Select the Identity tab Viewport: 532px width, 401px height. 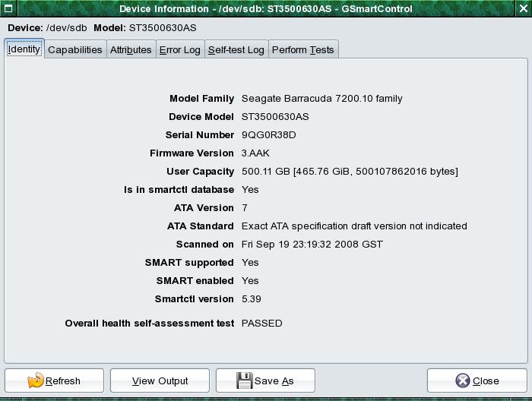[x=24, y=49]
